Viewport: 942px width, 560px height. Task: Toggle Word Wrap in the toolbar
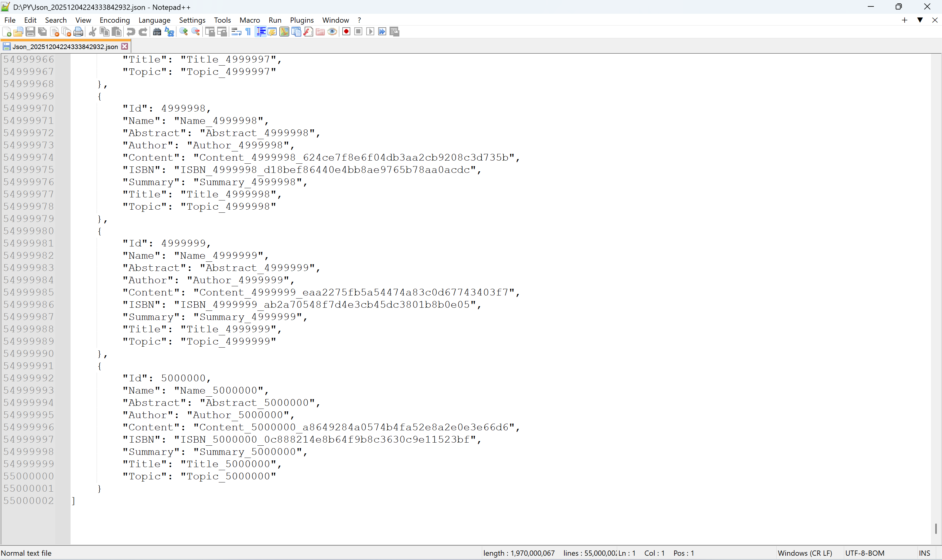click(236, 32)
